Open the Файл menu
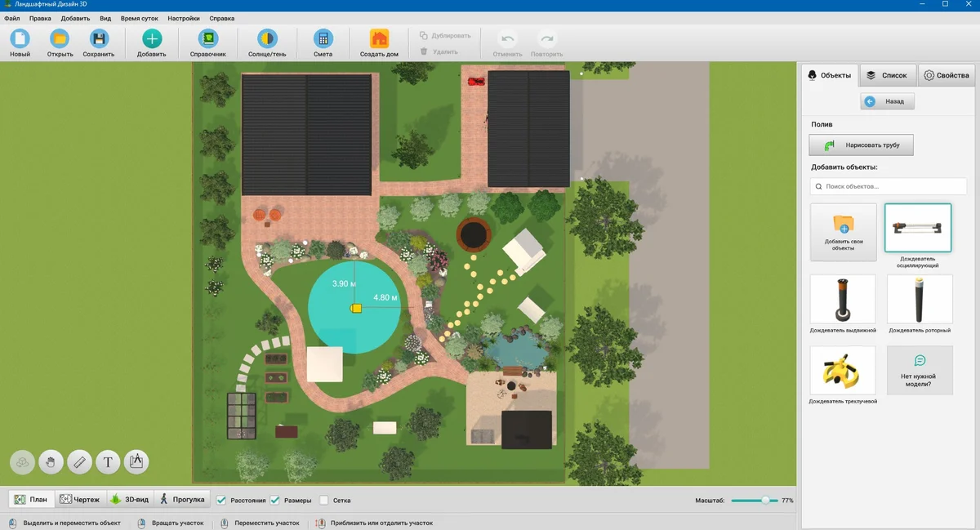The height and width of the screenshot is (530, 980). (x=11, y=18)
